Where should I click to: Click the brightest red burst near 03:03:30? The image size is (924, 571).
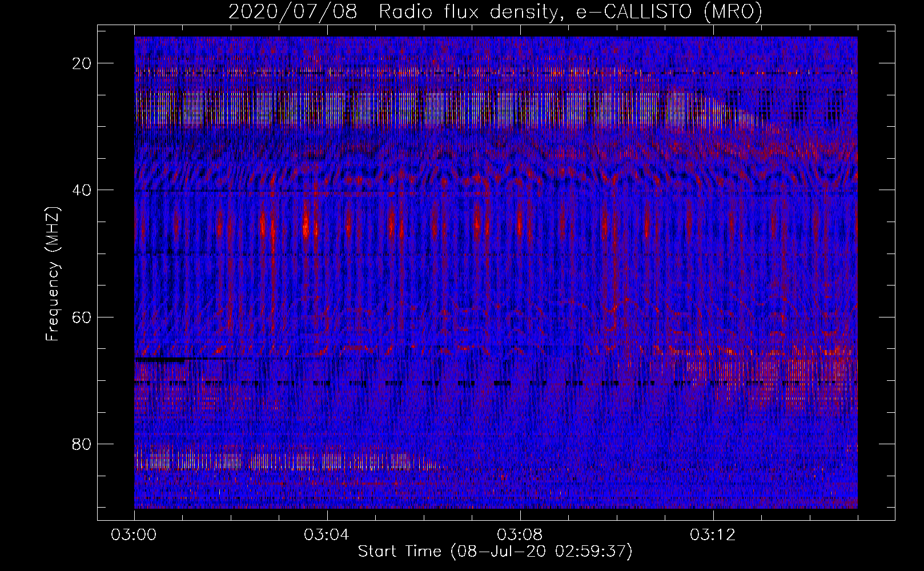click(307, 226)
